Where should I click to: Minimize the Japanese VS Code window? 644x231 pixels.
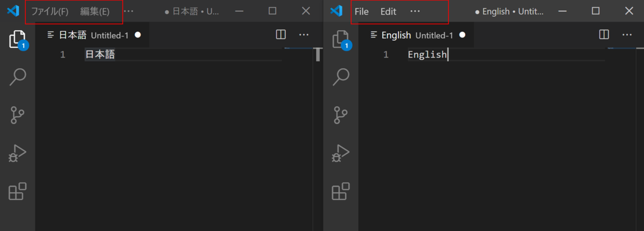[x=239, y=11]
